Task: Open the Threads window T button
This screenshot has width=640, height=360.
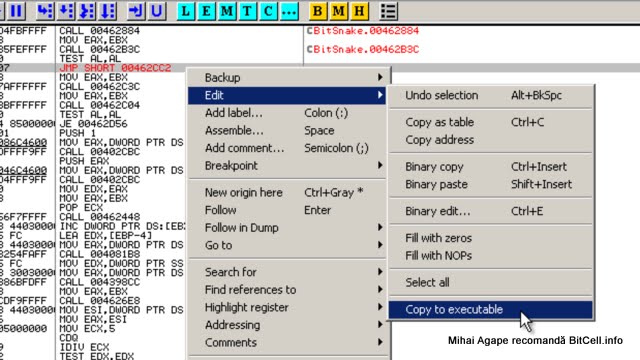Action: (x=248, y=11)
